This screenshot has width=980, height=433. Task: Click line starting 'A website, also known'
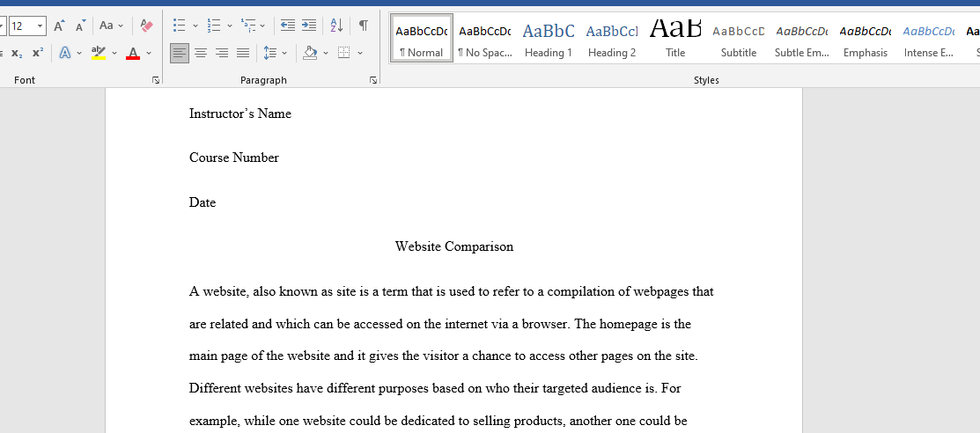[x=451, y=292]
